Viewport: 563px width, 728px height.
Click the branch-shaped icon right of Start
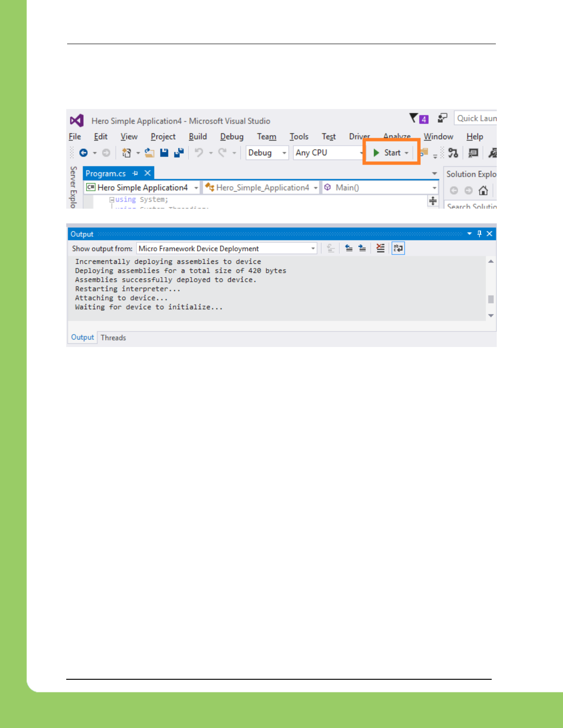(453, 153)
